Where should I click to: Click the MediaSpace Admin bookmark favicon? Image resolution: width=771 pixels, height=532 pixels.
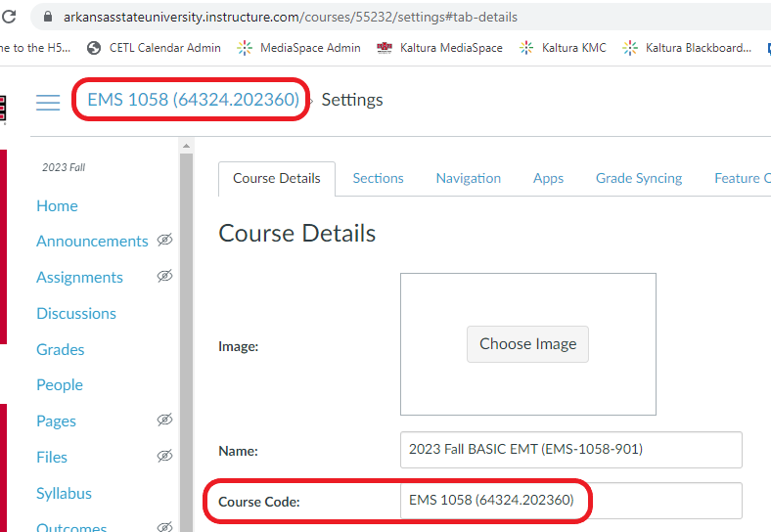[245, 48]
